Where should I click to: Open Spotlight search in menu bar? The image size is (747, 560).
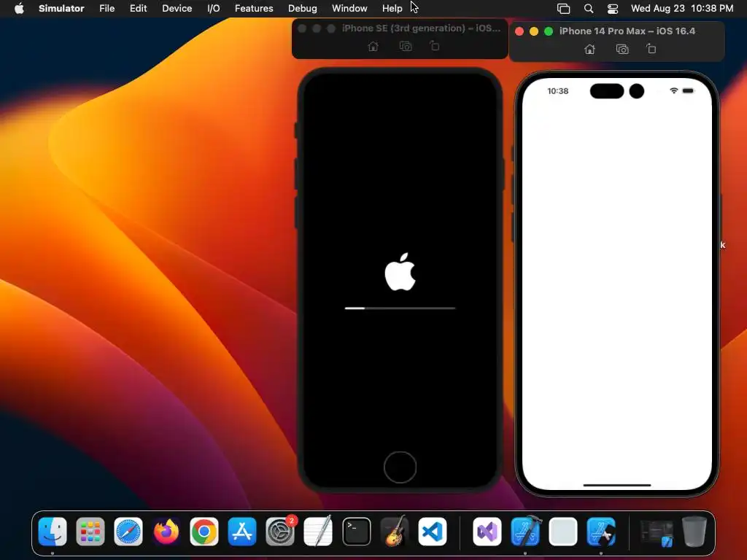[x=589, y=9]
